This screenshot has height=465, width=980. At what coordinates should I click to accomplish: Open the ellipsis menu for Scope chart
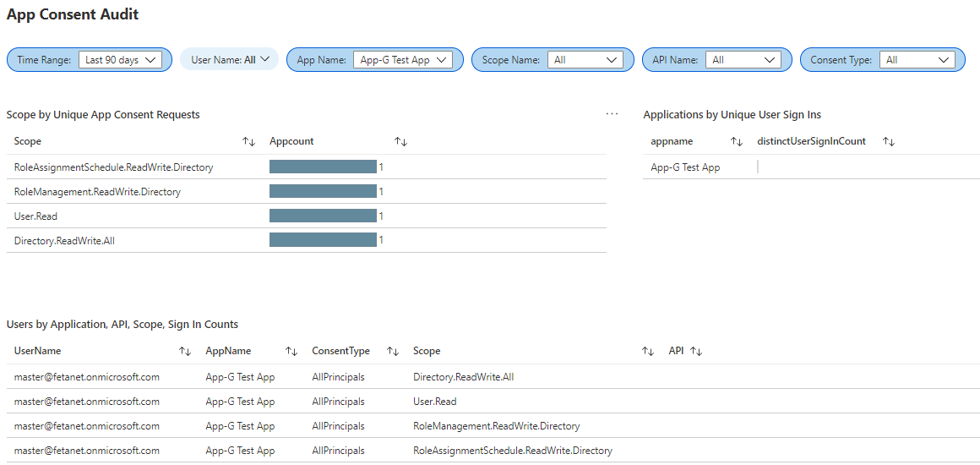pos(612,114)
